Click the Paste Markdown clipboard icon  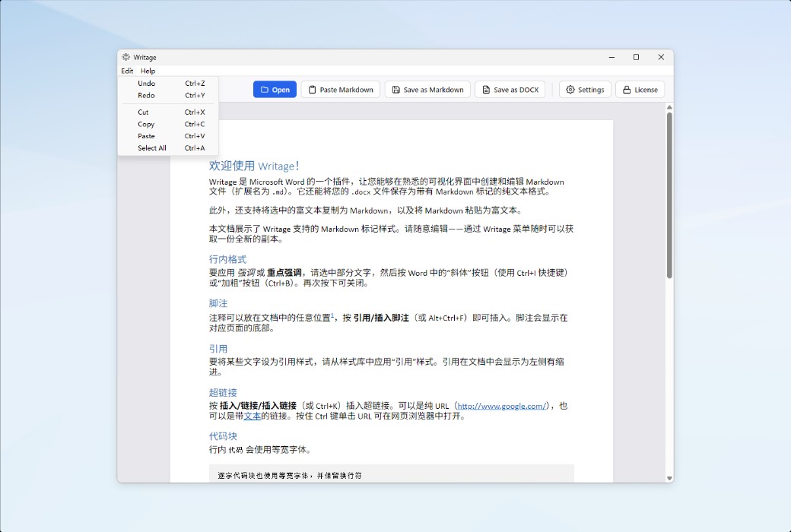point(310,89)
